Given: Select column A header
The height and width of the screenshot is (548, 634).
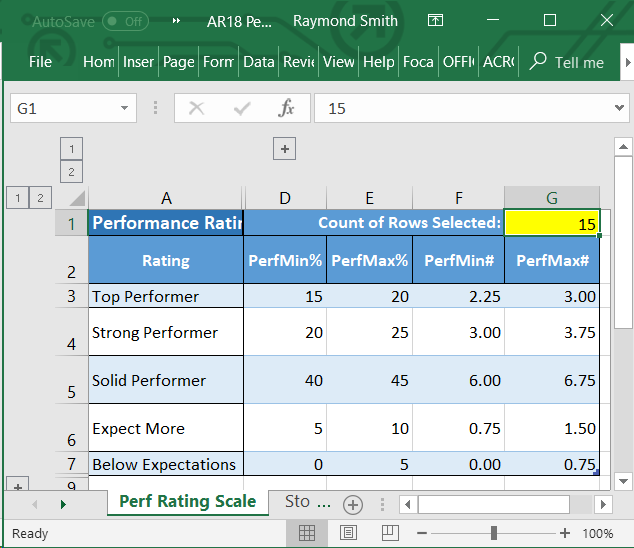Looking at the screenshot, I should coord(166,198).
